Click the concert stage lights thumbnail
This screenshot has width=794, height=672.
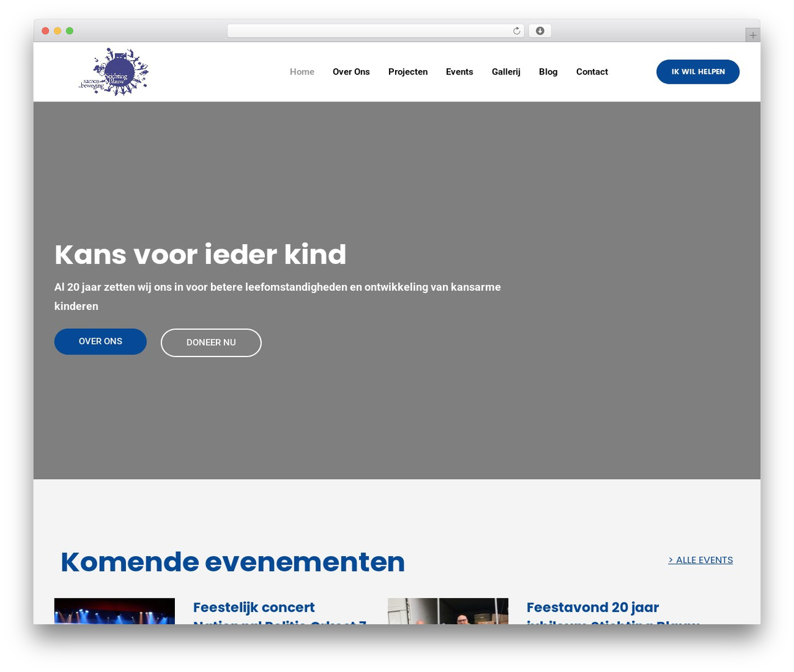115,611
